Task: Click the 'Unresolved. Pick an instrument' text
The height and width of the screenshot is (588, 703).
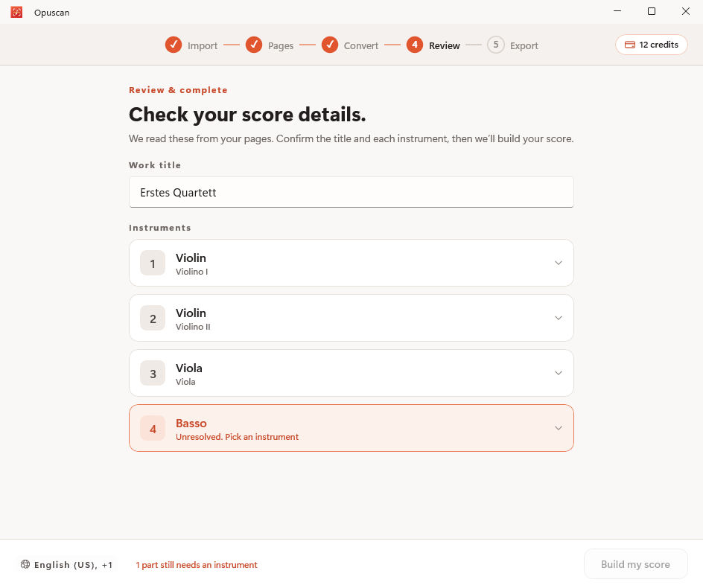Action: click(x=237, y=437)
